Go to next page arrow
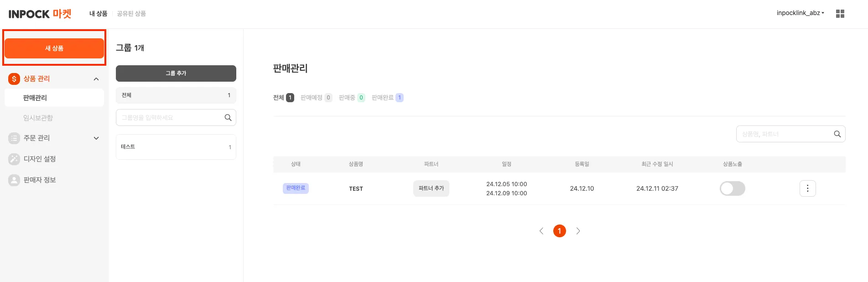Image resolution: width=868 pixels, height=282 pixels. (578, 231)
